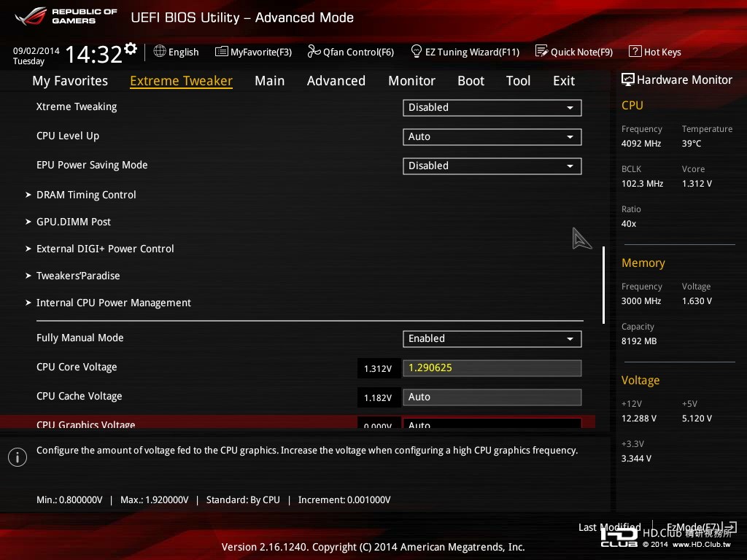Open the Advanced tab
Image resolution: width=747 pixels, height=560 pixels.
coord(336,81)
